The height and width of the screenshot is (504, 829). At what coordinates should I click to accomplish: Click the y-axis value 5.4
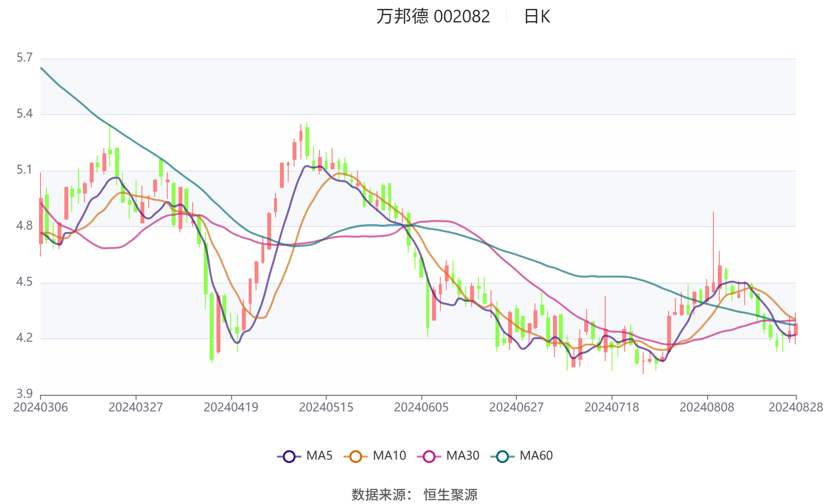(24, 114)
